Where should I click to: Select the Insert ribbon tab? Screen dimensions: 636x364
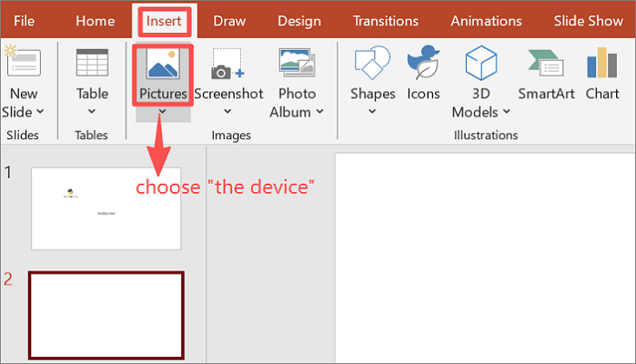[x=164, y=21]
